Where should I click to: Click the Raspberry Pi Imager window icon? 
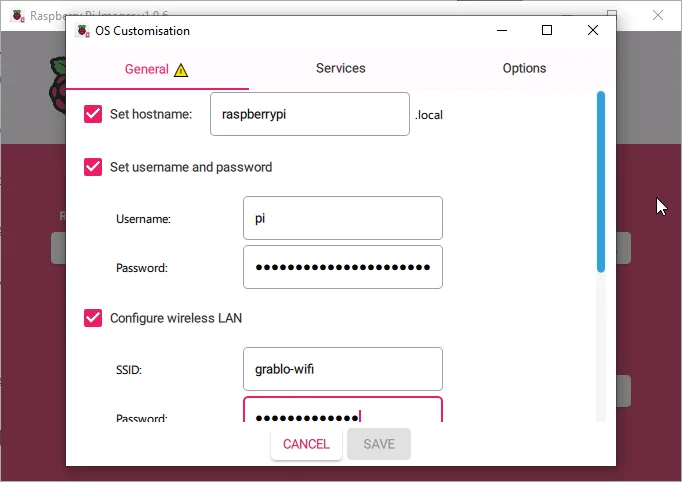coord(18,16)
